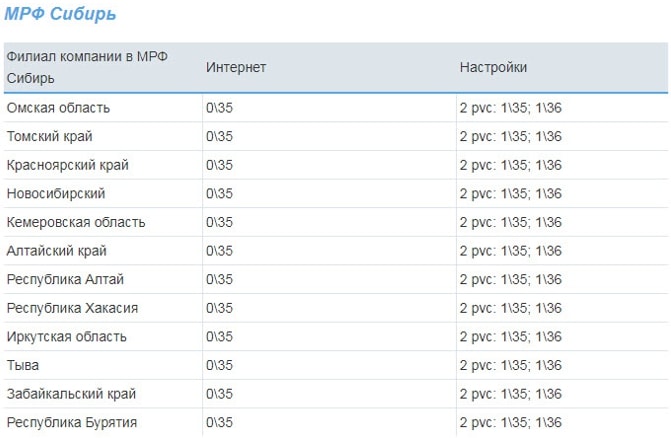
Task: Select the «Новосибирский» row name
Action: pos(55,193)
